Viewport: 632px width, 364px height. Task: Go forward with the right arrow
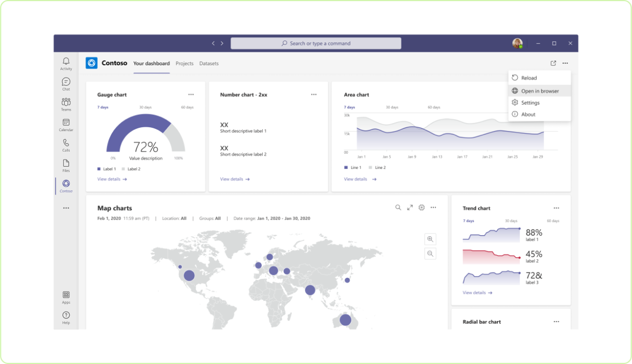(x=222, y=44)
